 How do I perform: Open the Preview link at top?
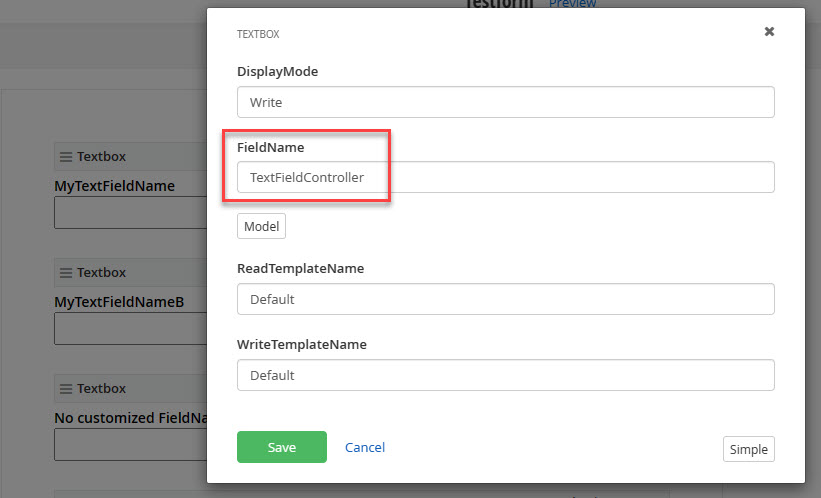coord(572,4)
